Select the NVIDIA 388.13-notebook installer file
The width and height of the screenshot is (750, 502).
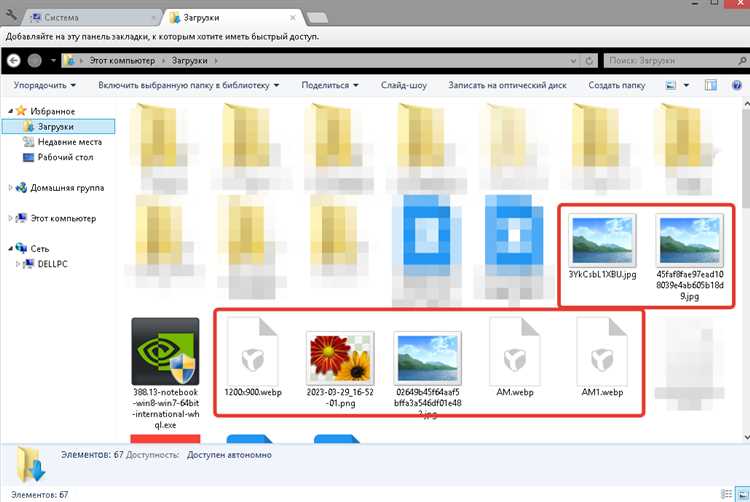[x=165, y=373]
